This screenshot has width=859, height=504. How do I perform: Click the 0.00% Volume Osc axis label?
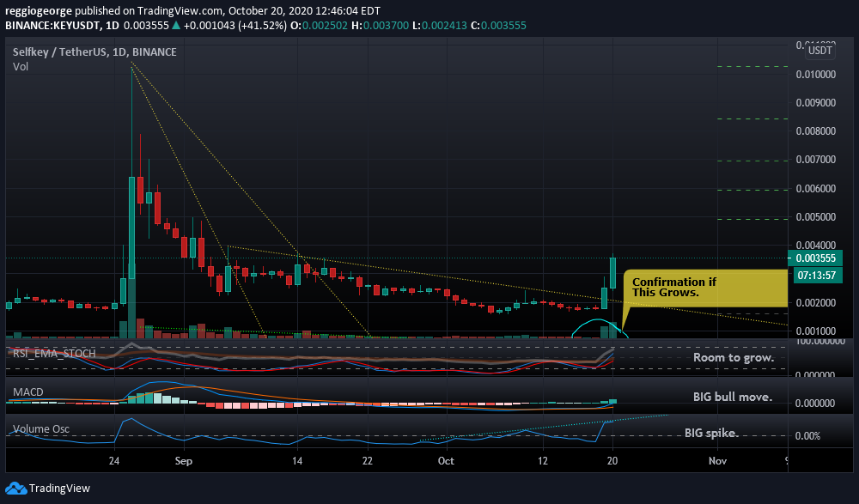(807, 436)
